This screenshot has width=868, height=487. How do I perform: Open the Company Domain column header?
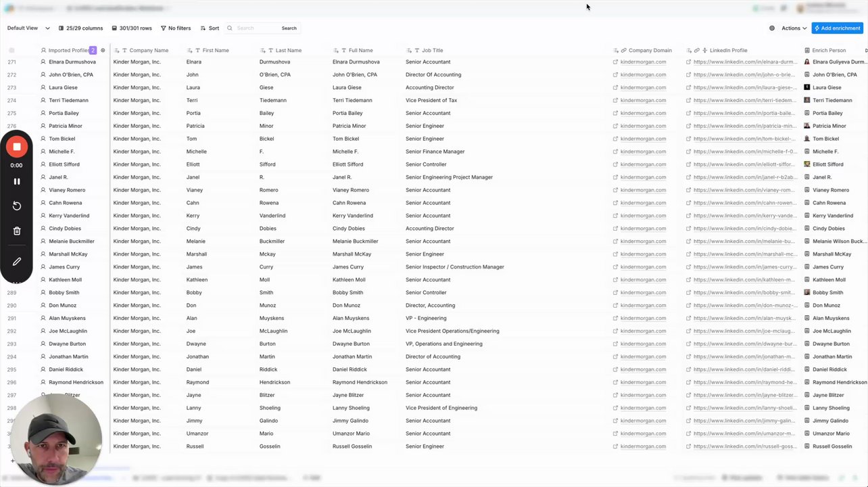[x=642, y=50]
